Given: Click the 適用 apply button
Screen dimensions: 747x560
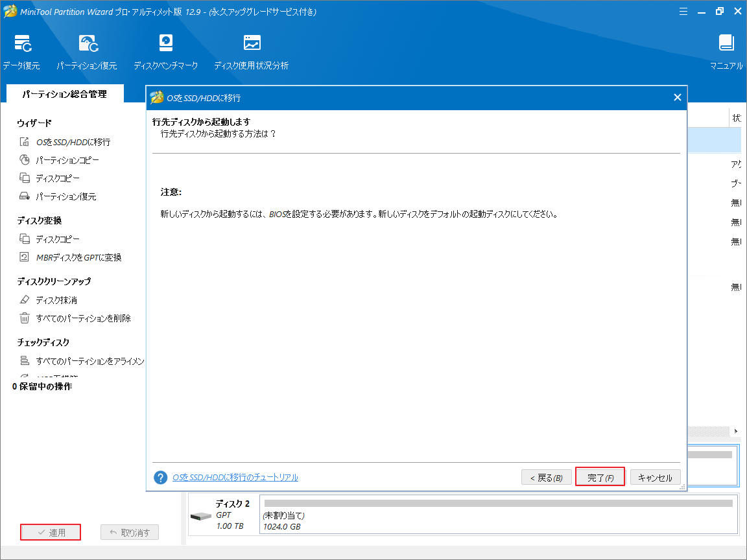Looking at the screenshot, I should point(51,532).
